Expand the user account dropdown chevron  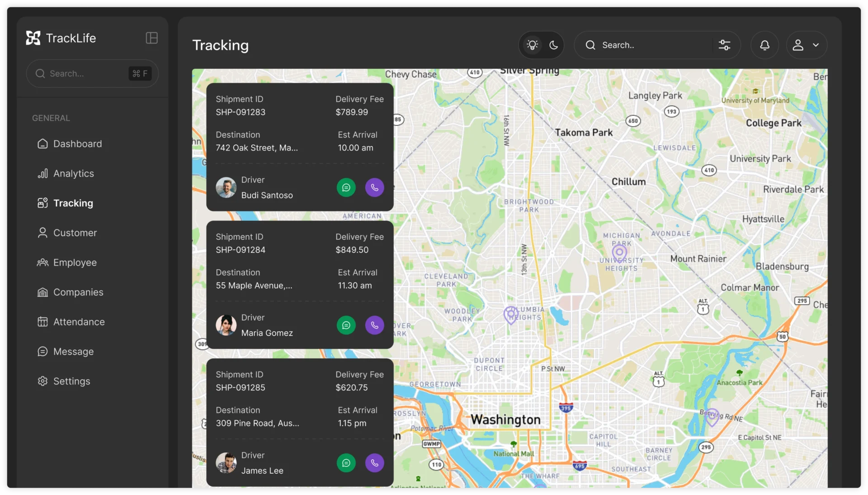click(816, 45)
